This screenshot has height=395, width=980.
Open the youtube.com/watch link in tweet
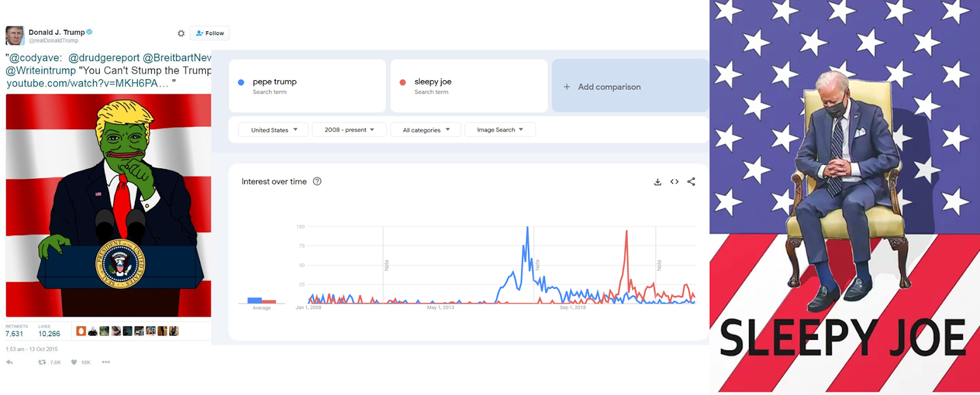(x=87, y=83)
